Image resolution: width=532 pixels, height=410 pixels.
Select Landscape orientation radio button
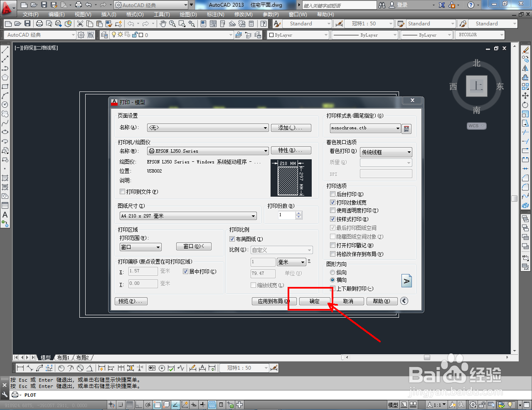[x=332, y=280]
